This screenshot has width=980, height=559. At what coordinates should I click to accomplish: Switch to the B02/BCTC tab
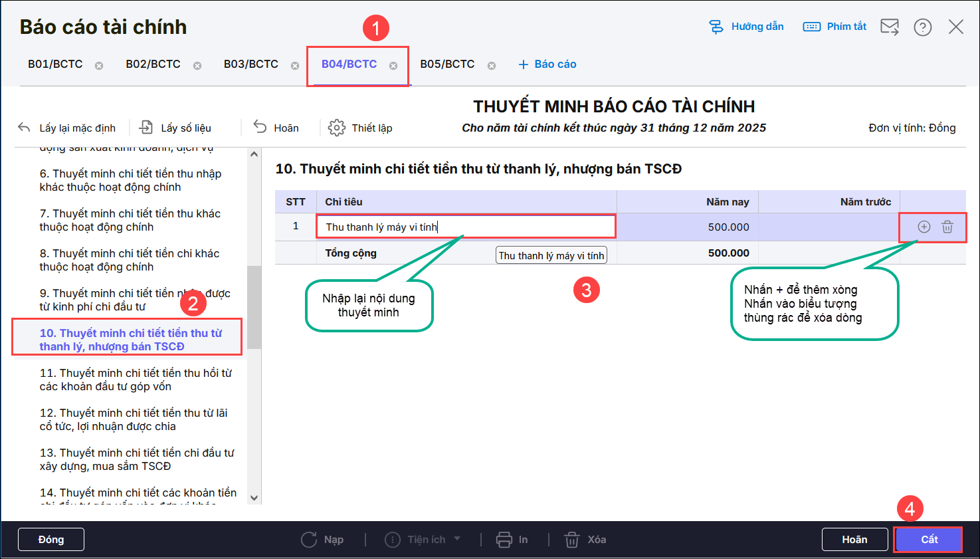153,64
